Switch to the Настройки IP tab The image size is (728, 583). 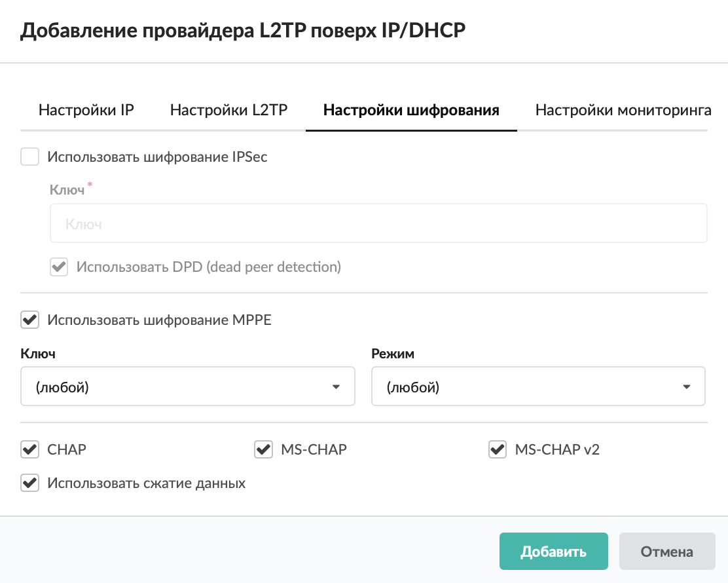(x=86, y=110)
